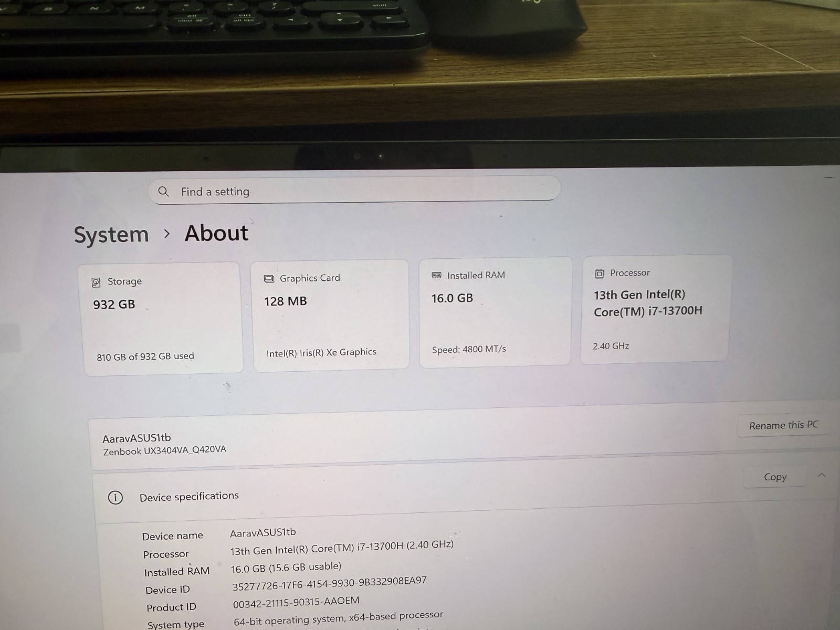Click the Storage card icon
This screenshot has width=840, height=630.
[96, 282]
